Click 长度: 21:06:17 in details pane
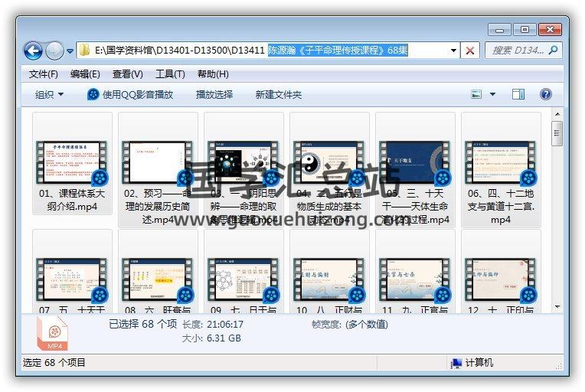The image size is (585, 392). pyautogui.click(x=213, y=324)
